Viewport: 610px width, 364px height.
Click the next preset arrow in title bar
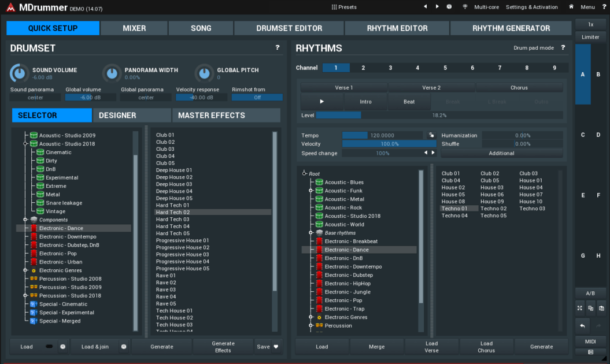[437, 6]
